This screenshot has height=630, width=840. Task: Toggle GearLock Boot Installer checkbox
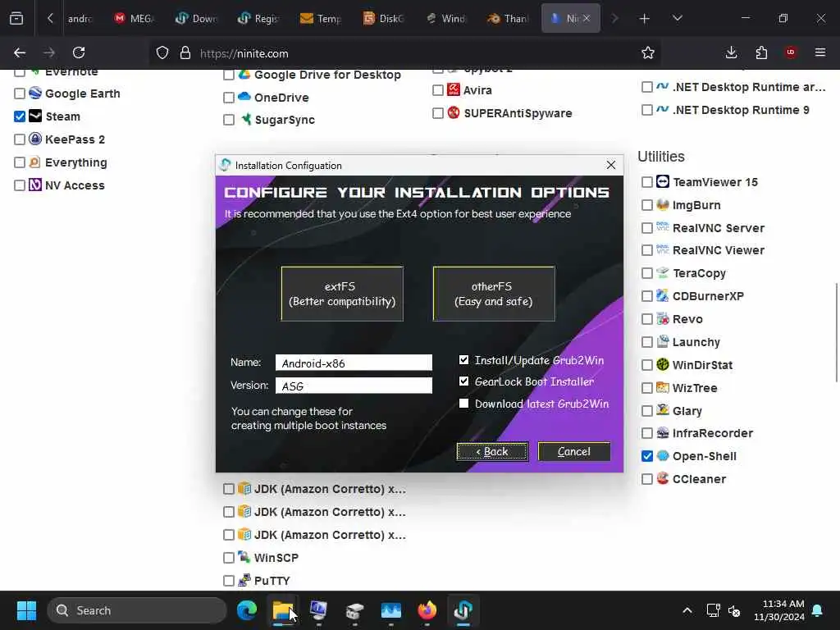pyautogui.click(x=464, y=381)
